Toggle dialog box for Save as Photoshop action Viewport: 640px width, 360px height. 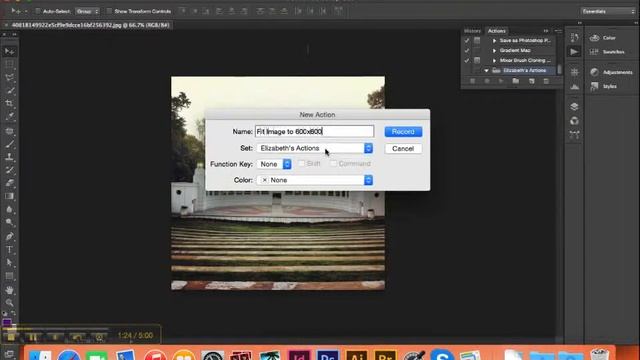477,40
